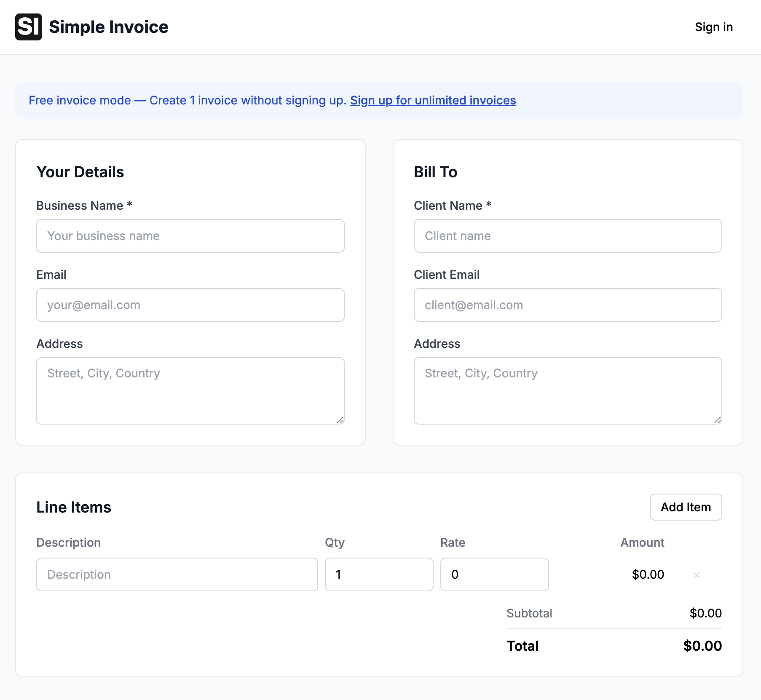Grab the resize handle of your Address box

coord(340,420)
